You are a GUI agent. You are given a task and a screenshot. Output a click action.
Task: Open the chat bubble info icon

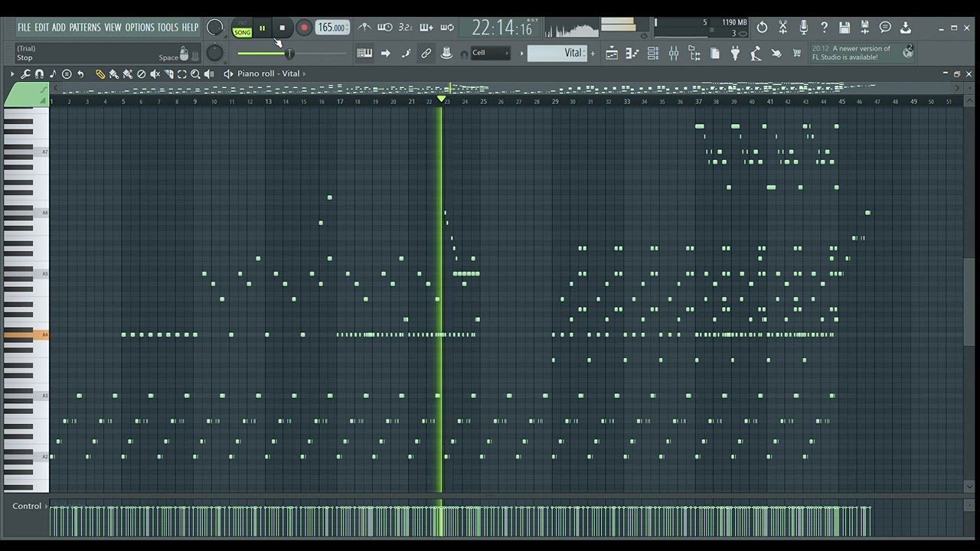pos(886,28)
